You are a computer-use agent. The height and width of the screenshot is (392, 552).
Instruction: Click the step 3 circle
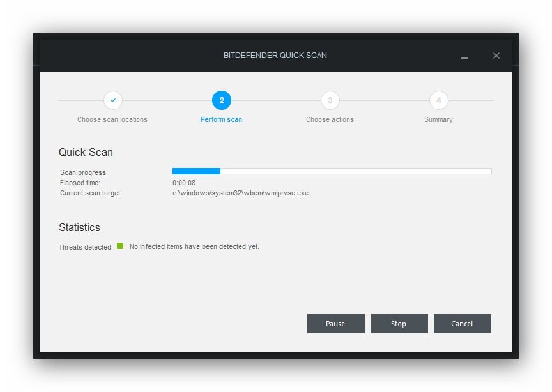click(330, 100)
